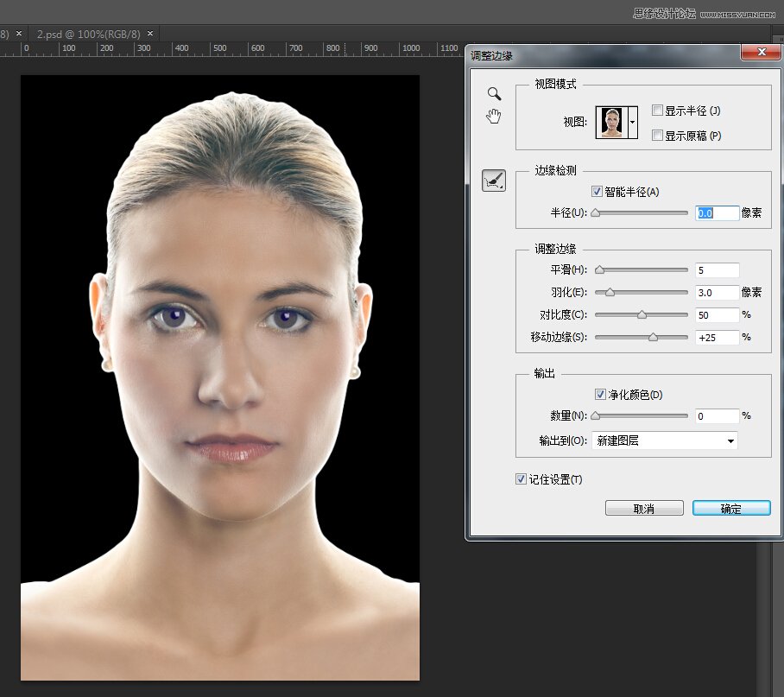Click the 数量(N) slider track
This screenshot has height=697, width=784.
[641, 416]
